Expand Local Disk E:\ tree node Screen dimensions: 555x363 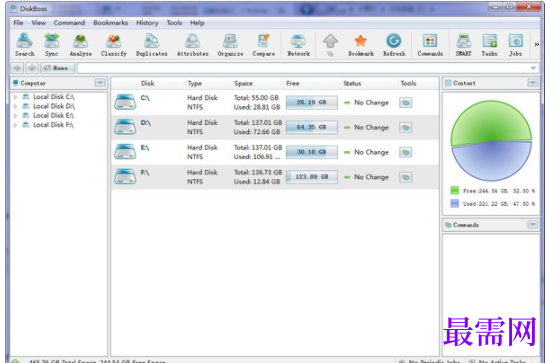15,116
